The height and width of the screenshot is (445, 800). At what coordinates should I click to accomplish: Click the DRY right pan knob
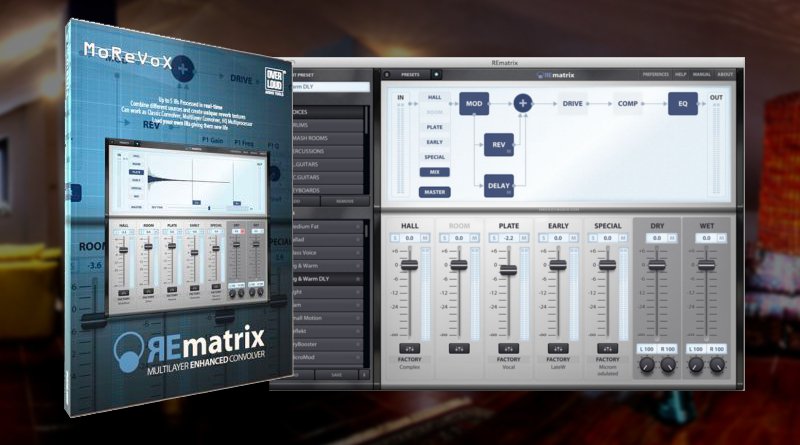coord(668,365)
